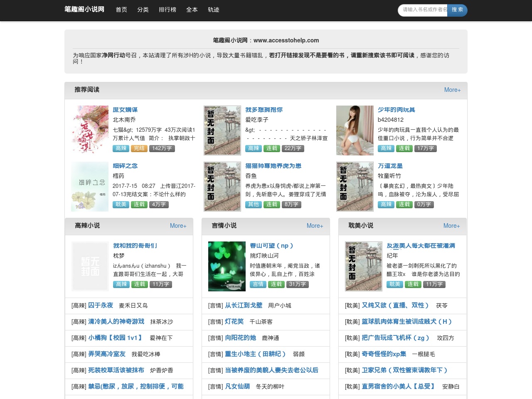Viewport: 532px width, 399px height.
Task: Open 奇奇怪怪的xp集 link
Action: (x=384, y=354)
